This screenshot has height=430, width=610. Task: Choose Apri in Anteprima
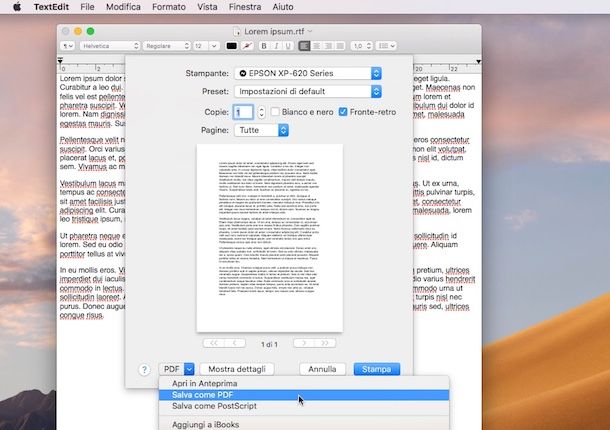coord(304,383)
